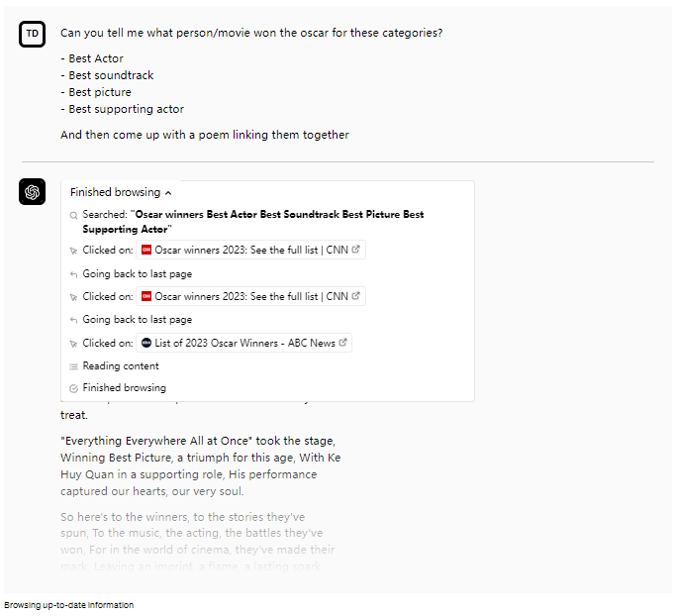Viewport: 678px width, 616px height.
Task: Click the Reading content list icon
Action: [x=74, y=366]
